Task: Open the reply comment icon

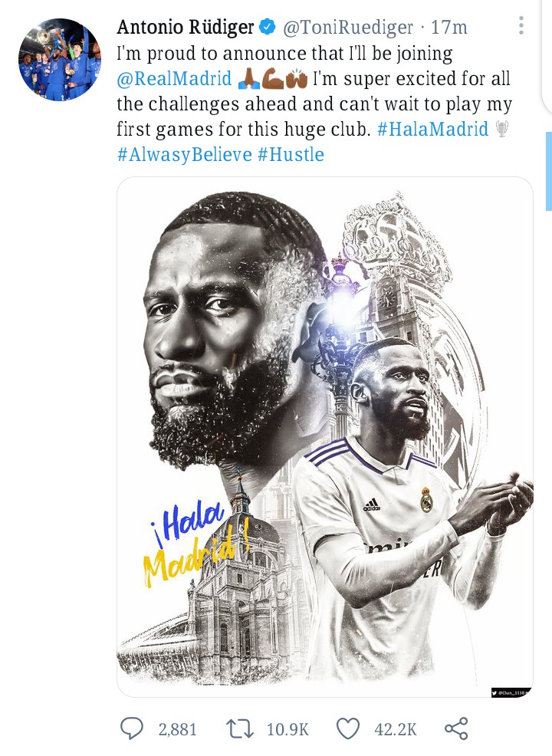Action: [x=132, y=728]
